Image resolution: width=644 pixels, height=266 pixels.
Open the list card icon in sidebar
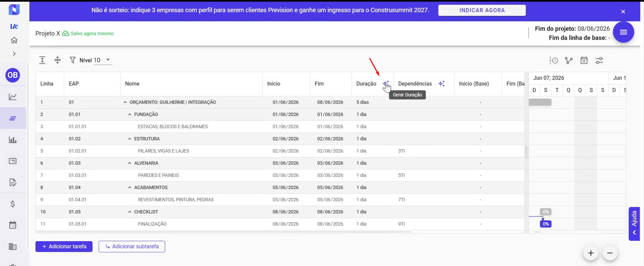13,161
